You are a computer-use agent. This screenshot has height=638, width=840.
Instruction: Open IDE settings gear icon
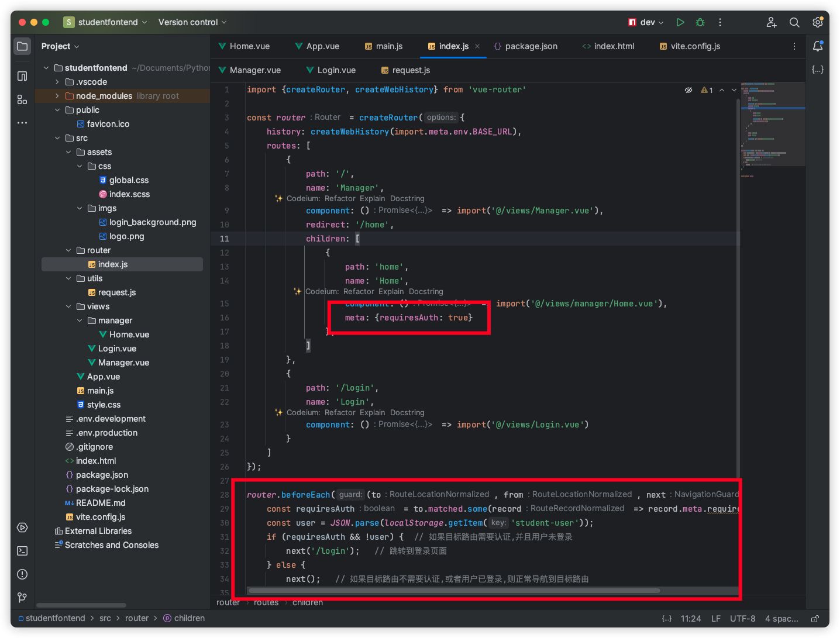coord(817,22)
